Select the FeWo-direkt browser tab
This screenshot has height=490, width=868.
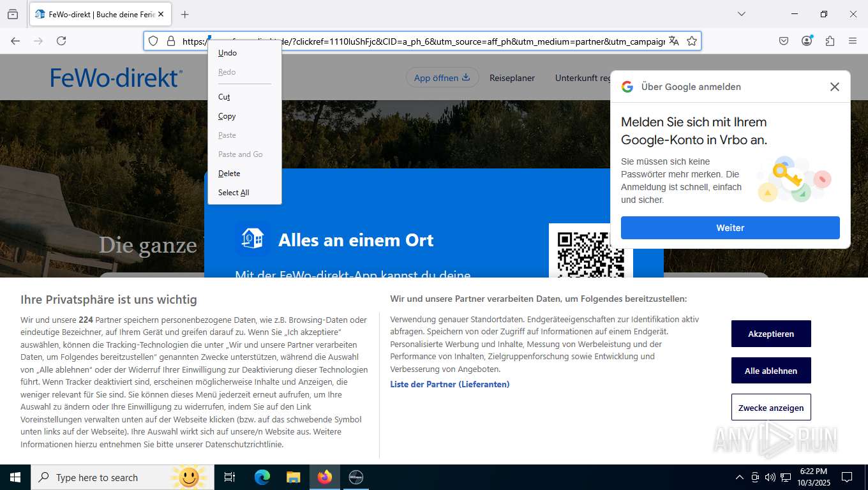[100, 14]
